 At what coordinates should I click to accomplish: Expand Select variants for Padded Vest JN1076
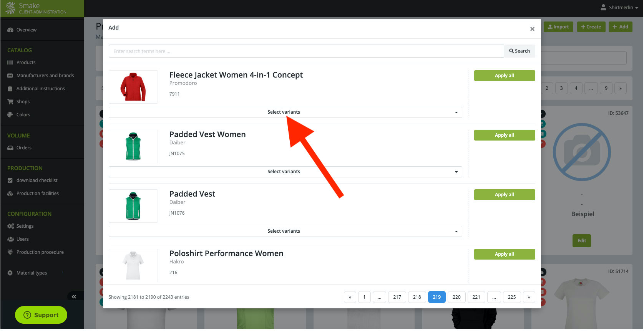coord(285,231)
